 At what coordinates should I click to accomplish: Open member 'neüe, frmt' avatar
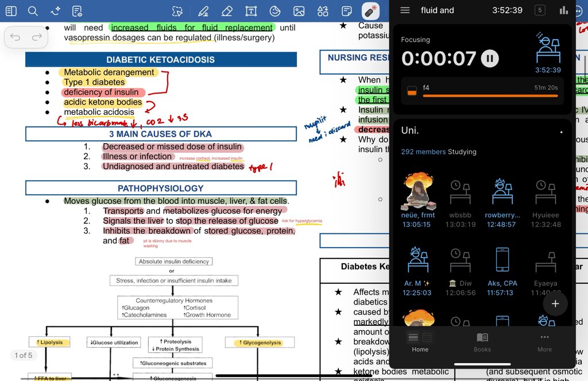point(418,191)
